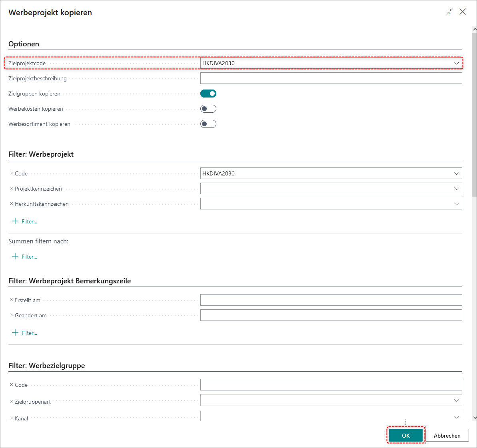Add a filter under Summen filtern nach
The width and height of the screenshot is (477, 448).
[x=24, y=257]
